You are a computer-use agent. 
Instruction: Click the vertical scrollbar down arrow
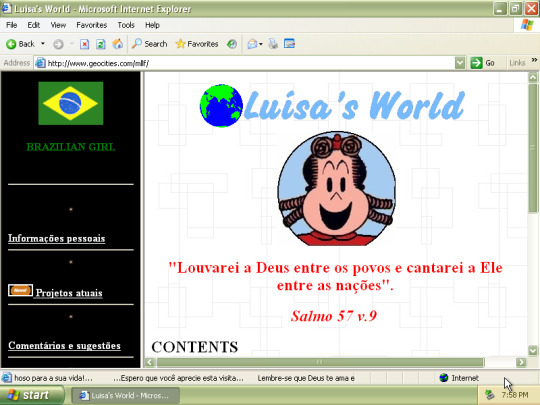[x=533, y=351]
